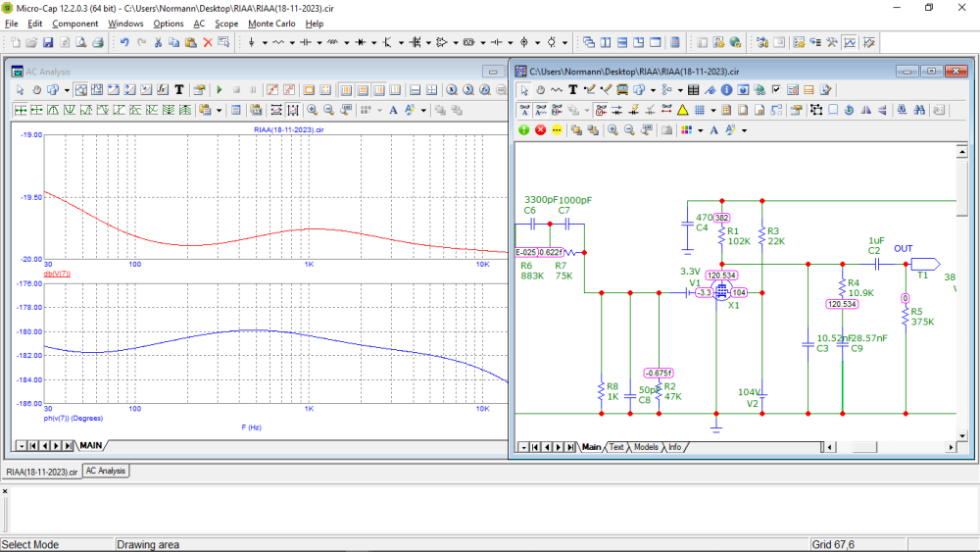Toggle the checkbox icon in schematic toolbar
980x552 pixels.
[776, 89]
